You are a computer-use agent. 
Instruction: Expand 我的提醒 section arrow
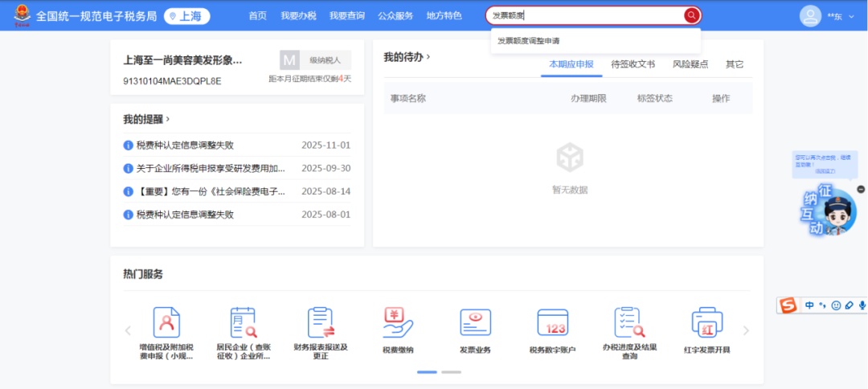pyautogui.click(x=167, y=119)
